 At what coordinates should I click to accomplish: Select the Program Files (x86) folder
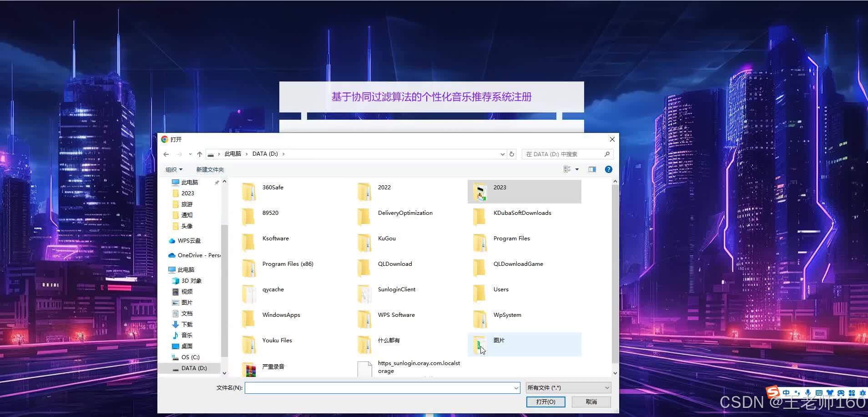tap(294, 268)
